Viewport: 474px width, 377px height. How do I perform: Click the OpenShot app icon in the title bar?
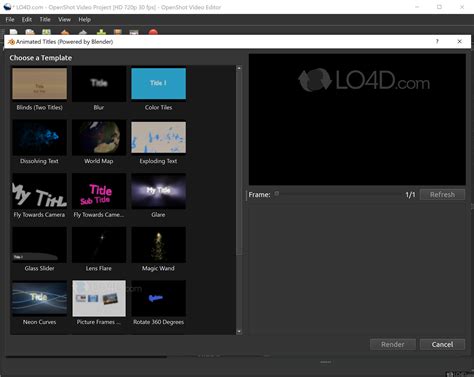click(x=7, y=7)
